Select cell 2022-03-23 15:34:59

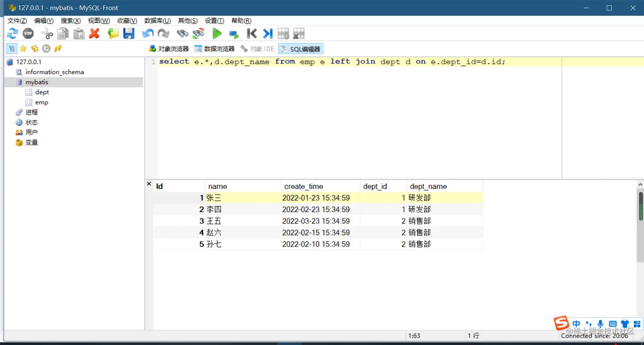pyautogui.click(x=321, y=221)
